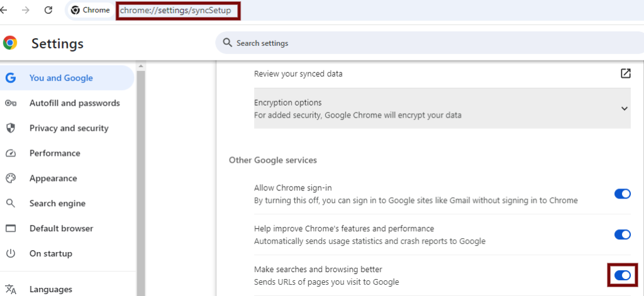This screenshot has width=644, height=296.
Task: Disable Help improve Chrome's features toggle
Action: 622,234
